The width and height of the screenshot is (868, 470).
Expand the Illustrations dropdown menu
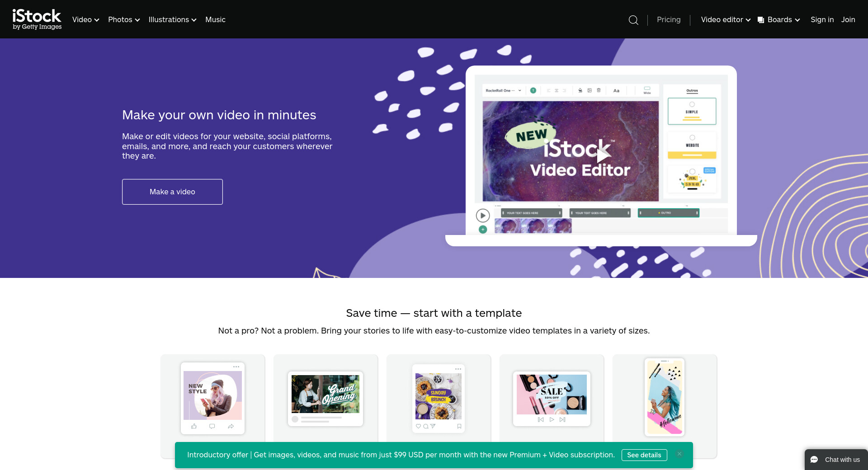pyautogui.click(x=172, y=20)
